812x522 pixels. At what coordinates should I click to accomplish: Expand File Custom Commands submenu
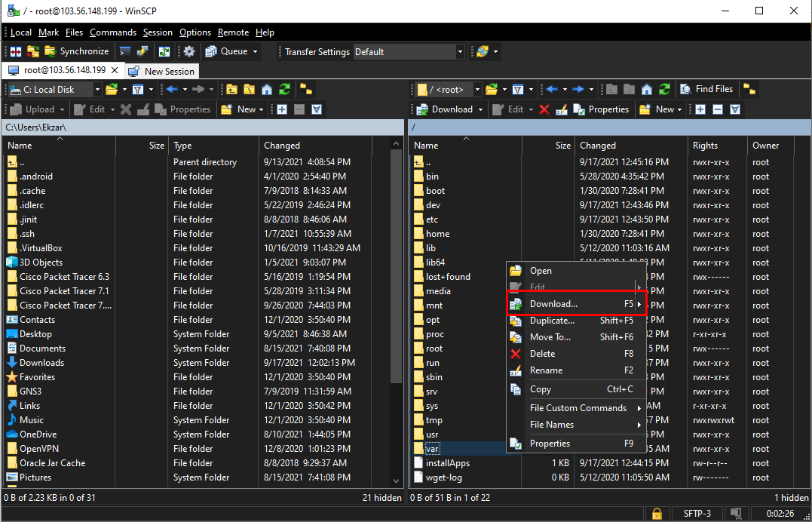tap(576, 408)
